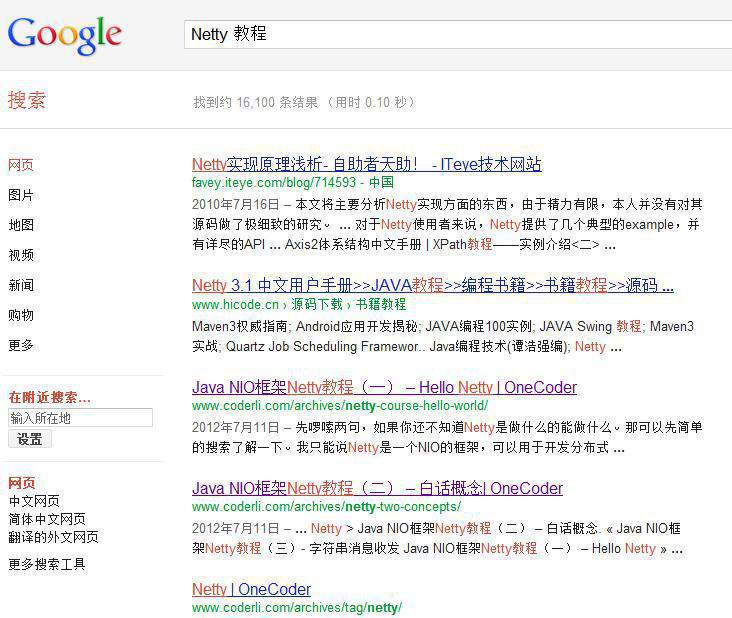Open the Netty | OneCoder result
The width and height of the screenshot is (732, 618).
pyautogui.click(x=251, y=590)
